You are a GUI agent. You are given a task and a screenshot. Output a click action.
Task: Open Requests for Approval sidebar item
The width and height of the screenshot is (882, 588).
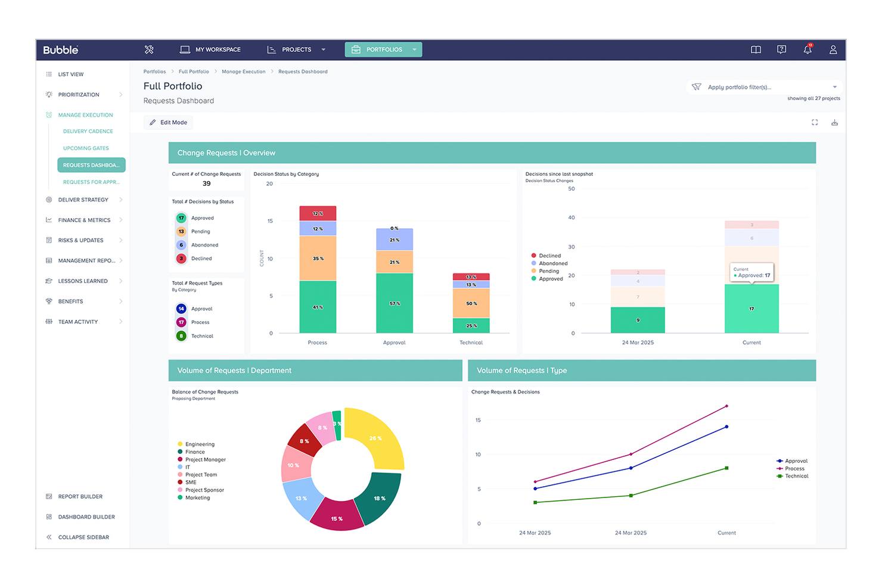pyautogui.click(x=91, y=182)
